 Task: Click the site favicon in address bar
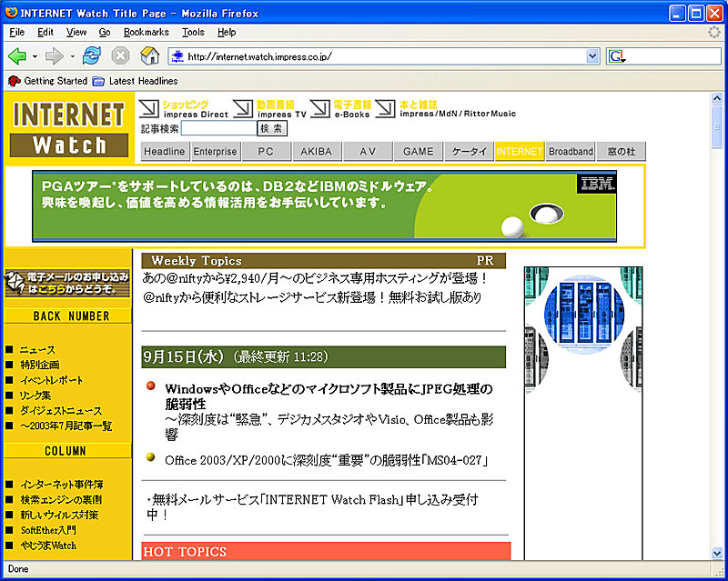pos(177,56)
